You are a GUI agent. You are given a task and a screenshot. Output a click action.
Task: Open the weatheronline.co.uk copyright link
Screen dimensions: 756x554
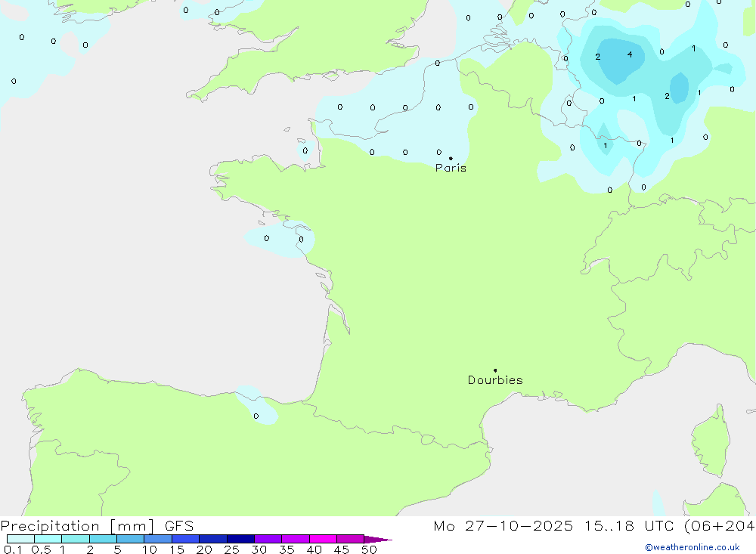[x=692, y=547]
